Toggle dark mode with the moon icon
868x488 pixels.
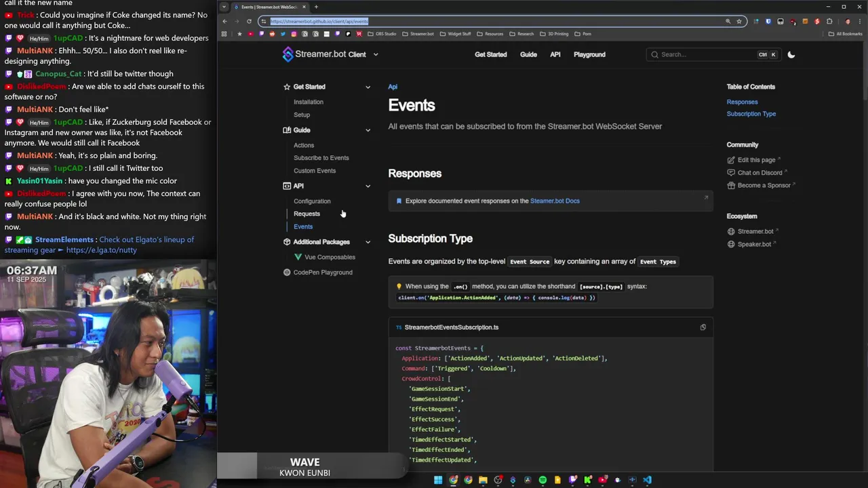791,54
